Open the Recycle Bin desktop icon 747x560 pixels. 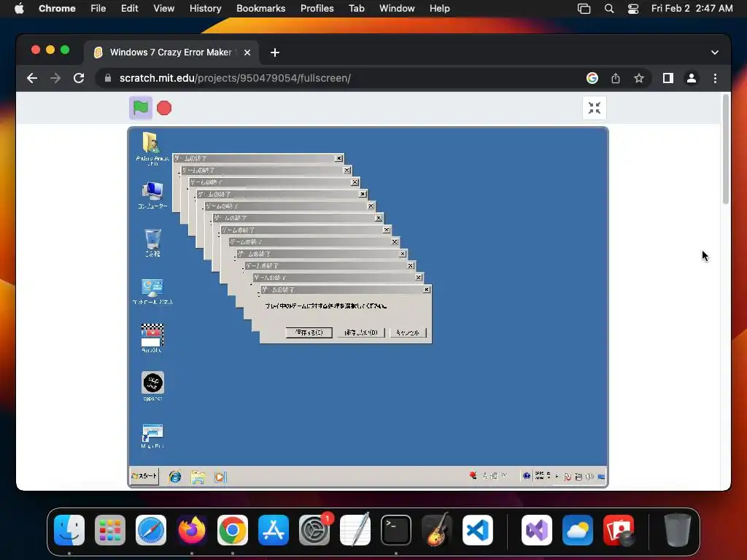coord(152,242)
